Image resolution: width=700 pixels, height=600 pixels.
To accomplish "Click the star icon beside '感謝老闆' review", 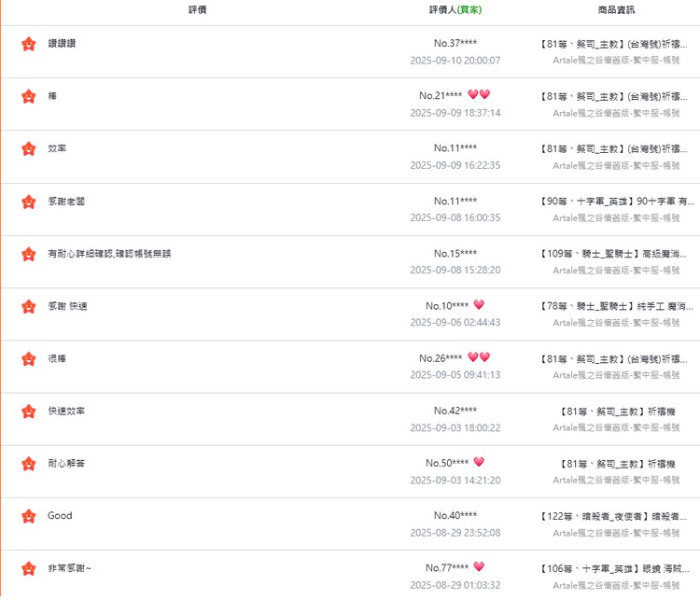I will tap(29, 202).
